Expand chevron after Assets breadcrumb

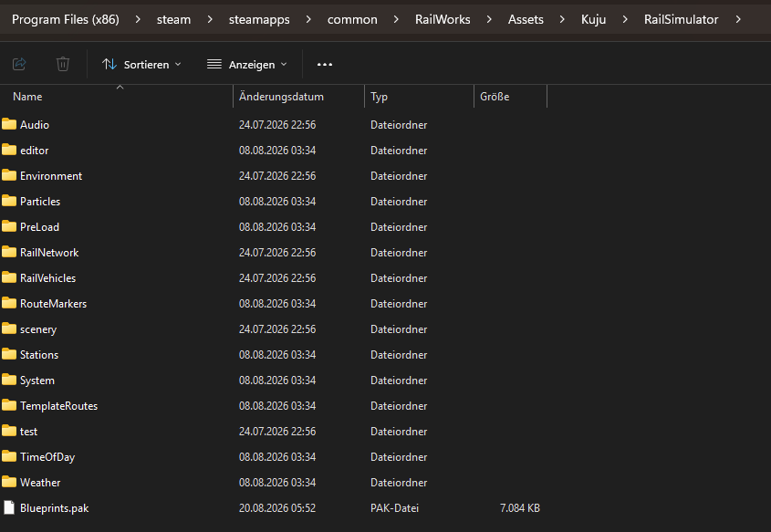pos(562,19)
